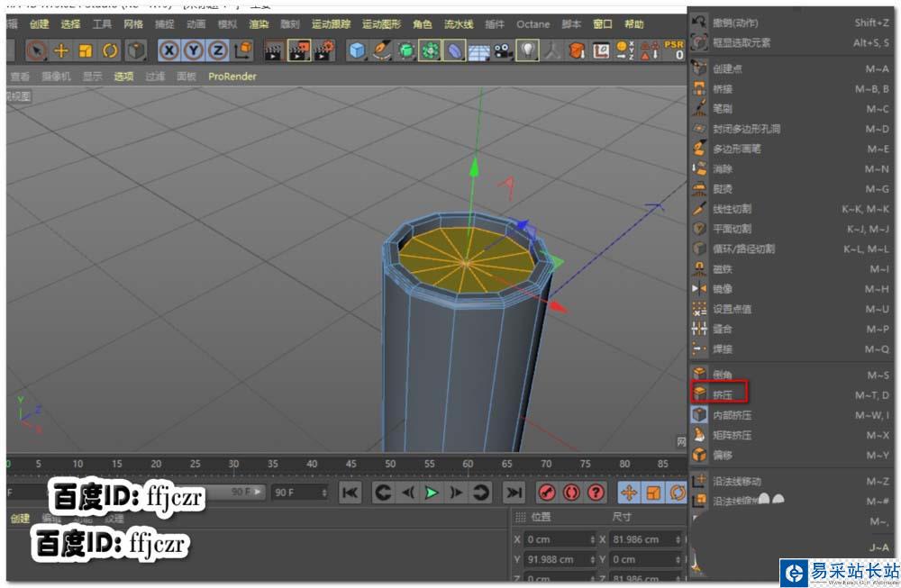Open the 选项 viewport menu
Screen dimensions: 901x588
(x=123, y=77)
